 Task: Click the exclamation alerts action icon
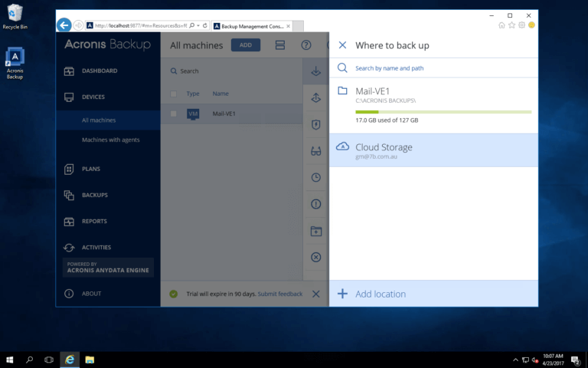[315, 204]
